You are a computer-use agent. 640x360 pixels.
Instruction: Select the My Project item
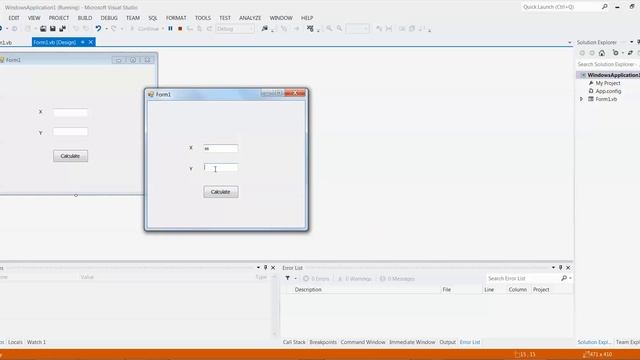(x=607, y=83)
